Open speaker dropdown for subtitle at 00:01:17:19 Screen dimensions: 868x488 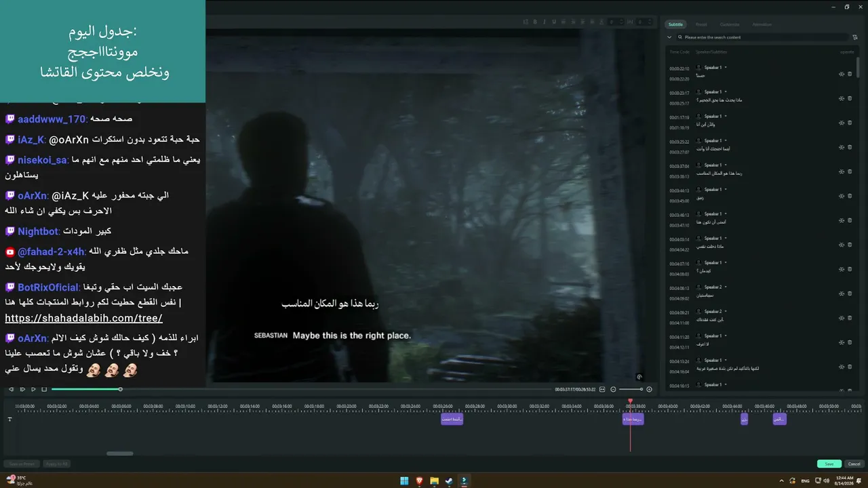(x=726, y=117)
